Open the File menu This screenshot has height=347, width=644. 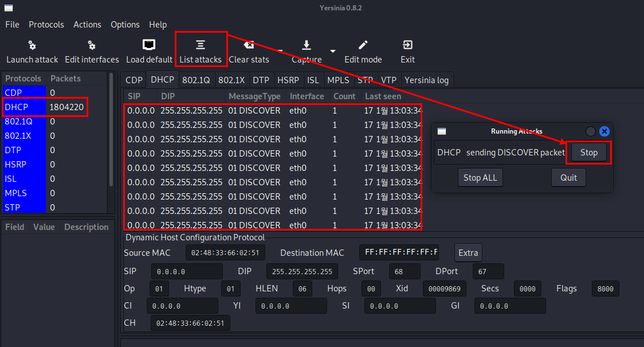tap(13, 25)
